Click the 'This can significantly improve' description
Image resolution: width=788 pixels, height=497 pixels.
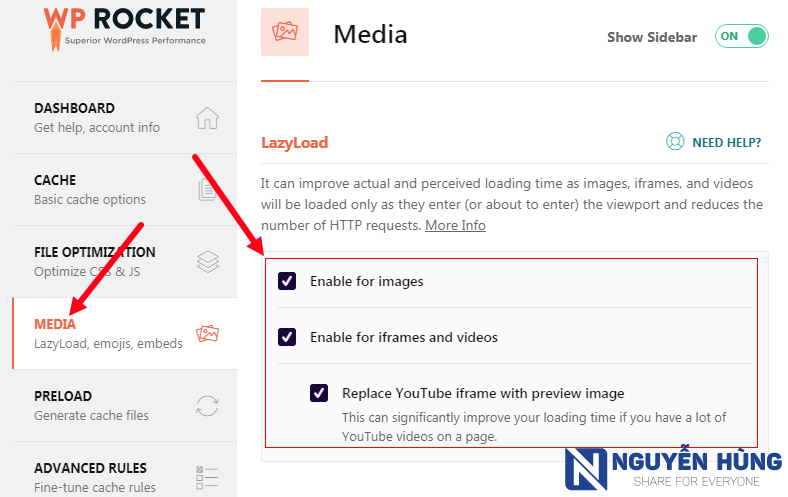point(534,427)
